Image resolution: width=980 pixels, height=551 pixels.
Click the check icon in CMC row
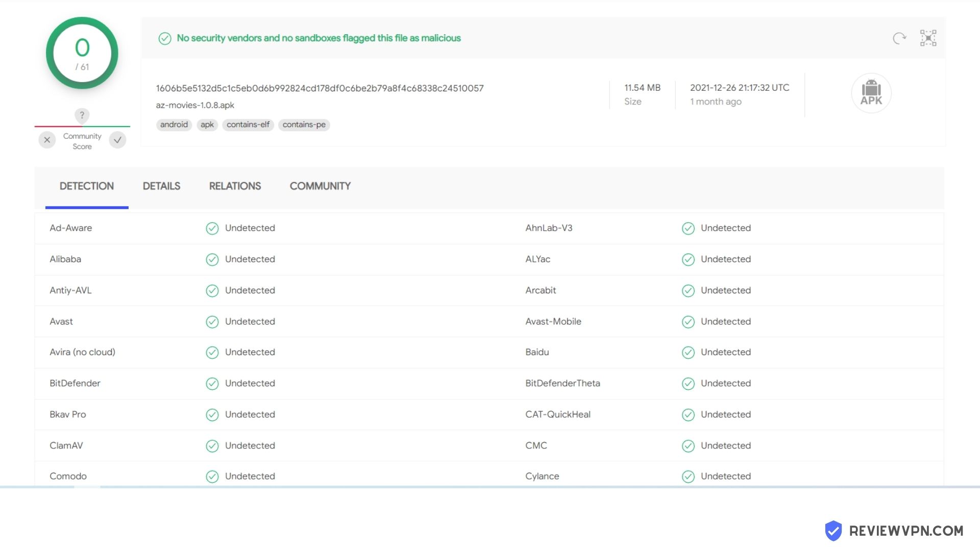pyautogui.click(x=688, y=446)
